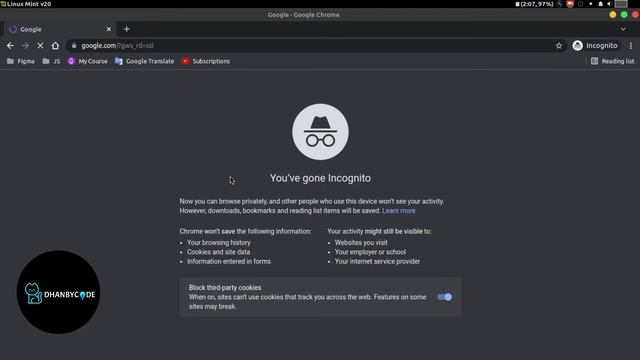
Task: Open the Subscriptions bookmark
Action: tap(206, 61)
